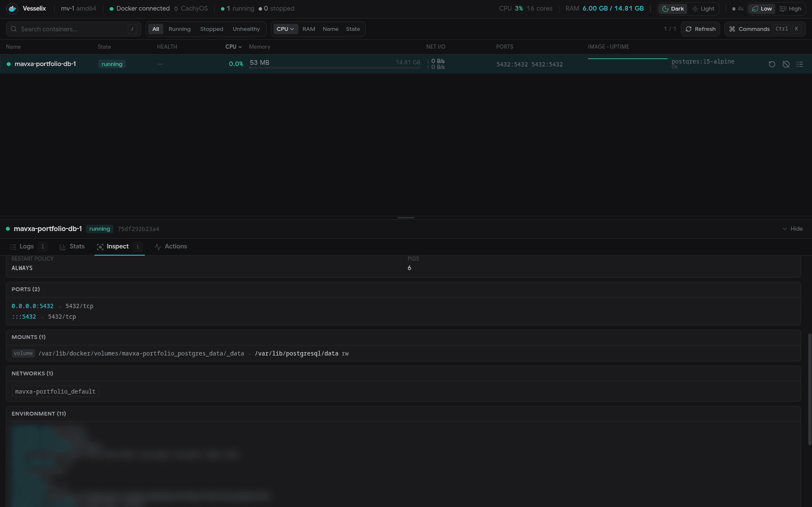This screenshot has height=507, width=812.
Task: Click the running state badge in the table row
Action: click(x=112, y=64)
